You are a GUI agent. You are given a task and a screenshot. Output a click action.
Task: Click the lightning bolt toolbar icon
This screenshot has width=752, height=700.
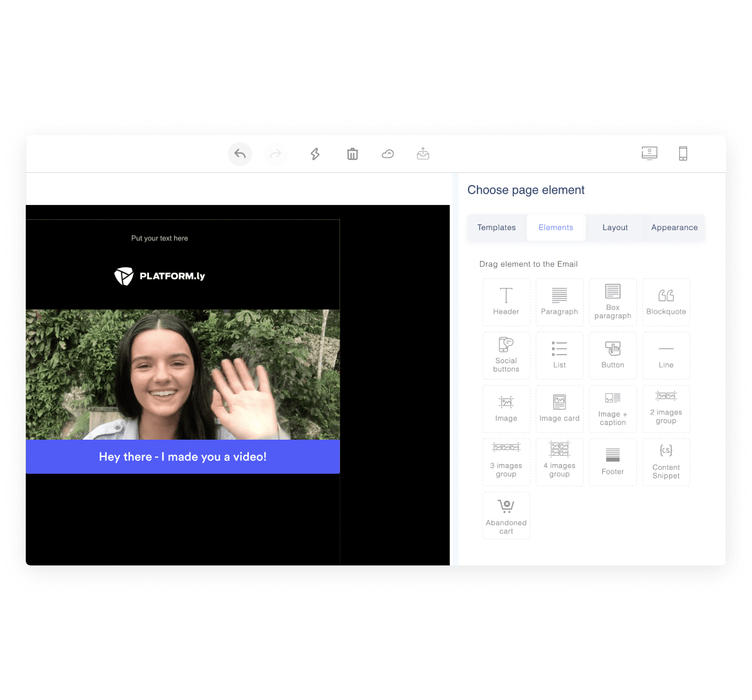[x=314, y=154]
